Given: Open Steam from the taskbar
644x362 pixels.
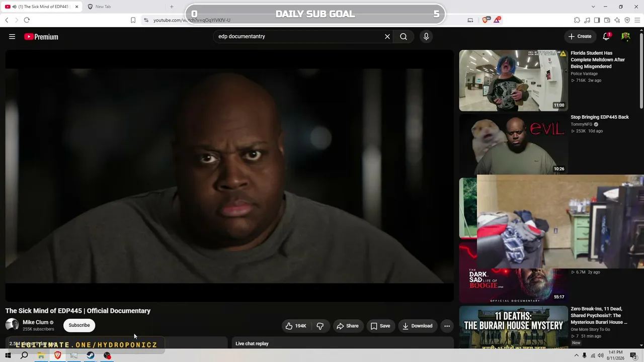Looking at the screenshot, I should (91, 355).
